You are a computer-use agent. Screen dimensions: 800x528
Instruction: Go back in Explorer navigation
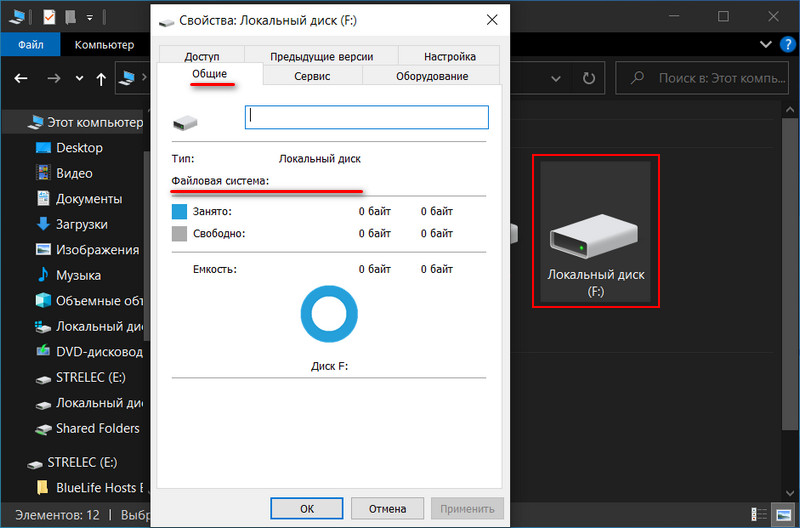click(21, 79)
